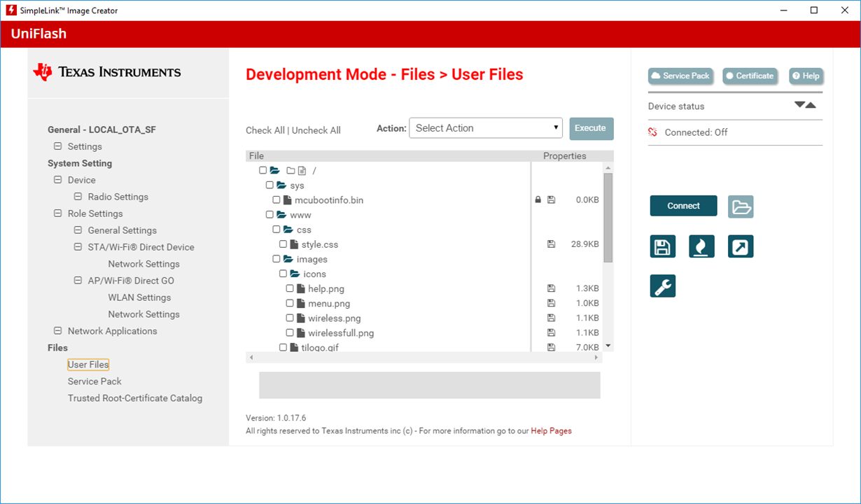Click the Execute button
This screenshot has height=504, width=861.
tap(591, 128)
